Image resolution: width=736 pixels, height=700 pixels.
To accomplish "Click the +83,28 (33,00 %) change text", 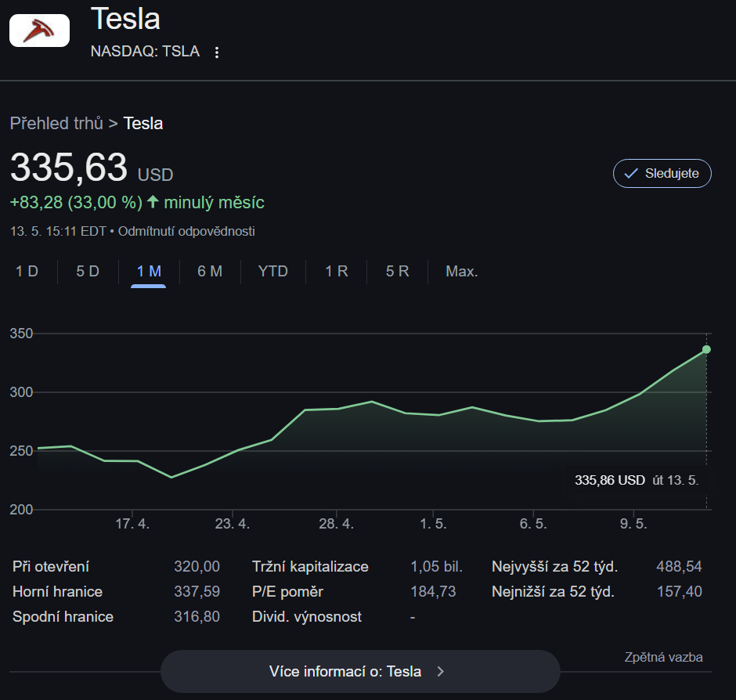I will click(76, 202).
